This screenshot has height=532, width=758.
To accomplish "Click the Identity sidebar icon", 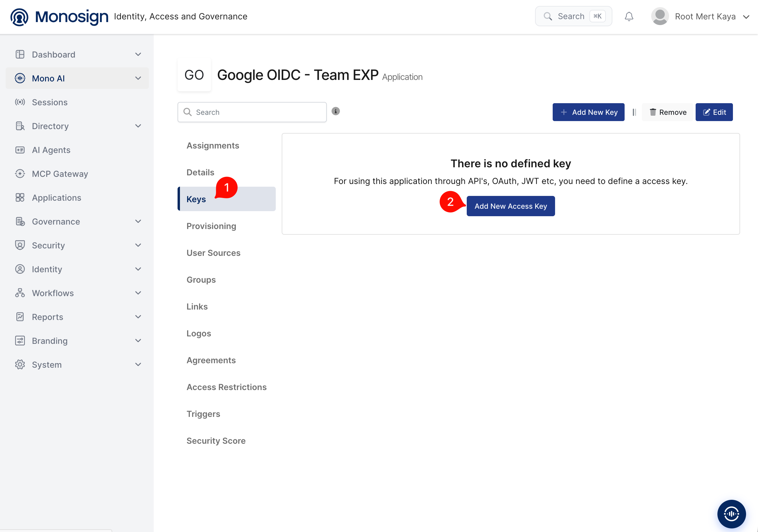I will click(20, 269).
